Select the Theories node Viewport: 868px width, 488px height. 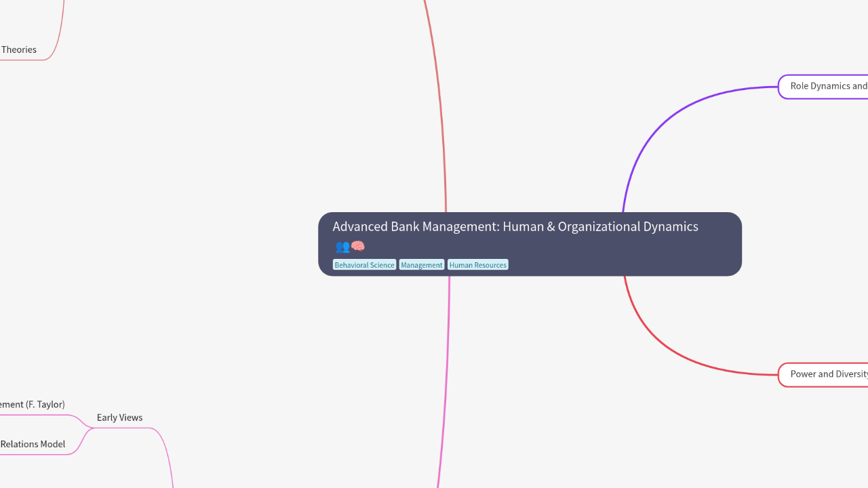[19, 49]
